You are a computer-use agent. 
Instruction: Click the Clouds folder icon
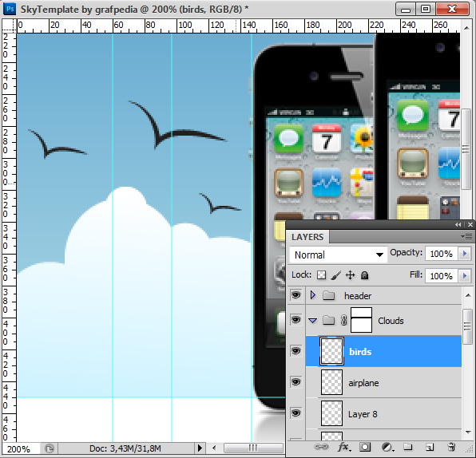click(x=328, y=320)
